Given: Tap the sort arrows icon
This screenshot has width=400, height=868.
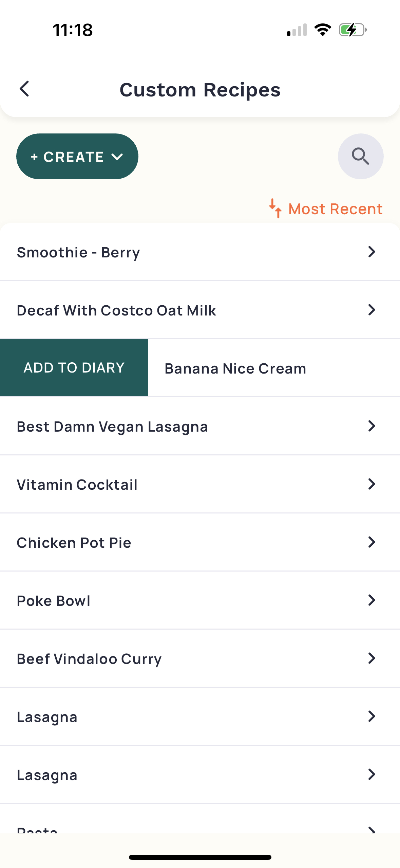Looking at the screenshot, I should [x=275, y=209].
